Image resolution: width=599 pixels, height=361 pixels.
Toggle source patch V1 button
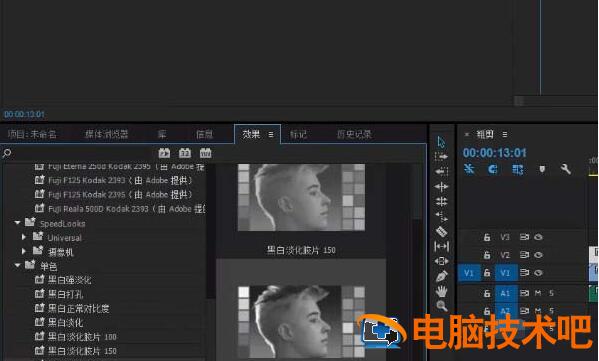(x=469, y=273)
